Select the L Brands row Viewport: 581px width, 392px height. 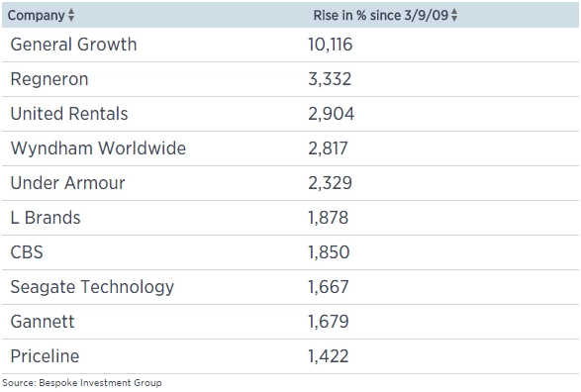coord(291,218)
